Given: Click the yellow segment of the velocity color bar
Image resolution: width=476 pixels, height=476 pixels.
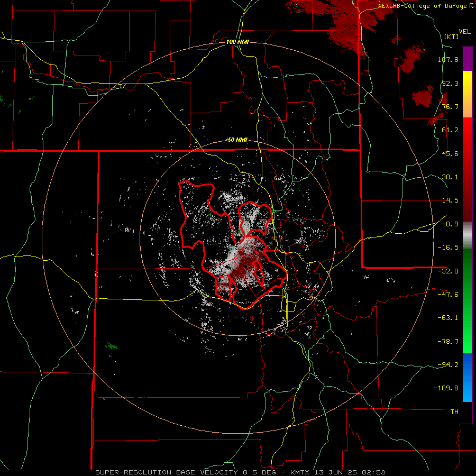Looking at the screenshot, I should coord(467,94).
